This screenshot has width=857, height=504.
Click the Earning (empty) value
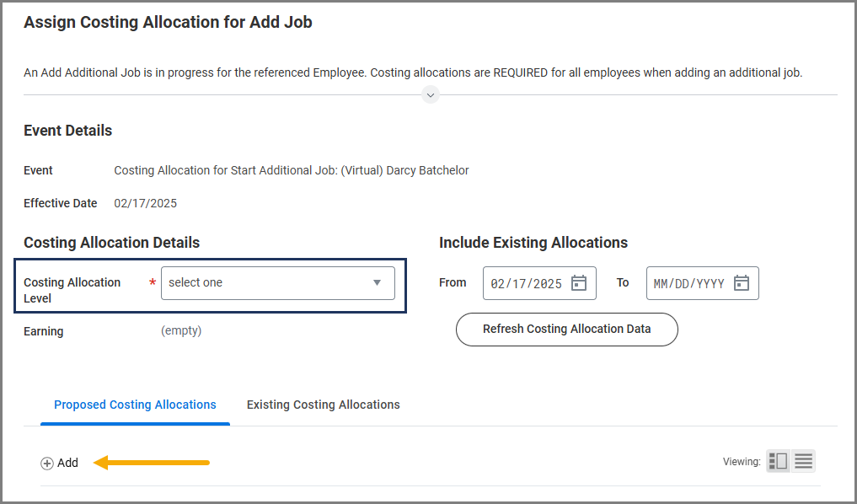click(181, 330)
